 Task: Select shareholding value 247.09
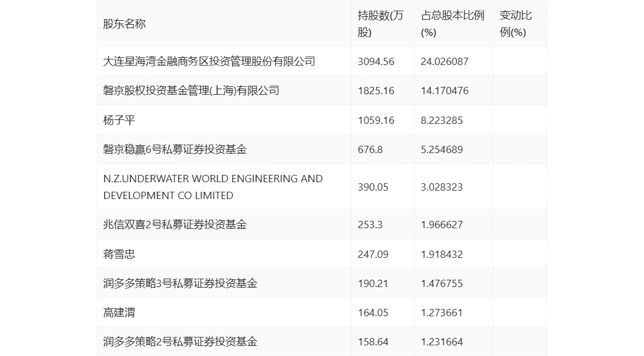pyautogui.click(x=373, y=254)
